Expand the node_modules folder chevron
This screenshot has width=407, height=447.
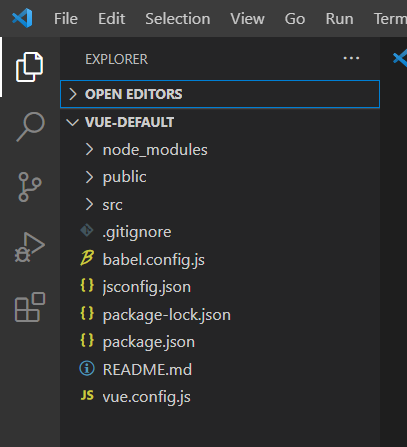click(x=89, y=150)
